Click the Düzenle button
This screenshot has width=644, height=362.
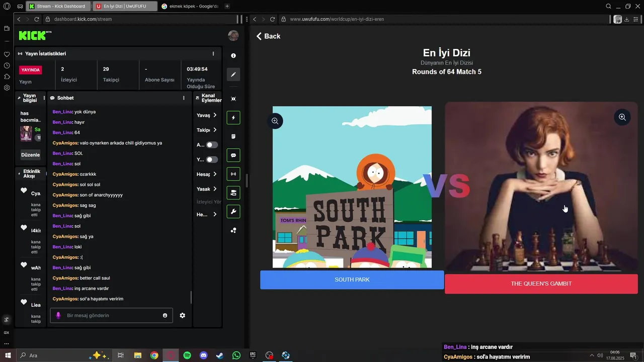[30, 155]
